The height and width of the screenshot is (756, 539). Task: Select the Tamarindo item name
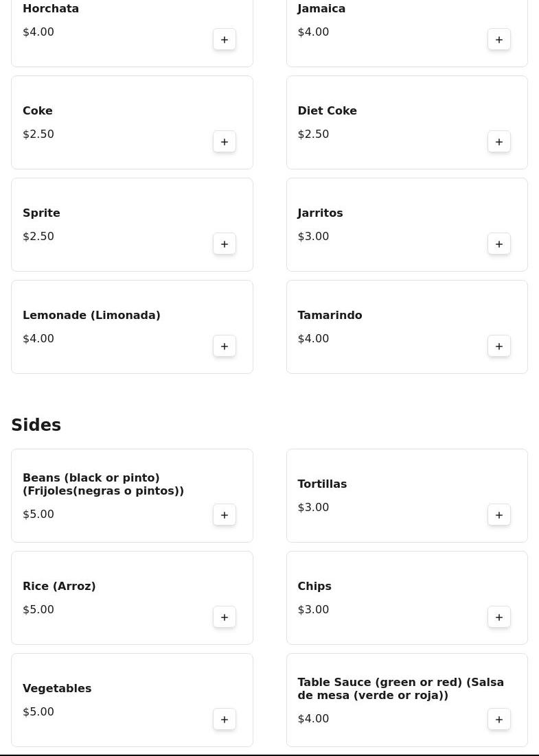pyautogui.click(x=330, y=316)
